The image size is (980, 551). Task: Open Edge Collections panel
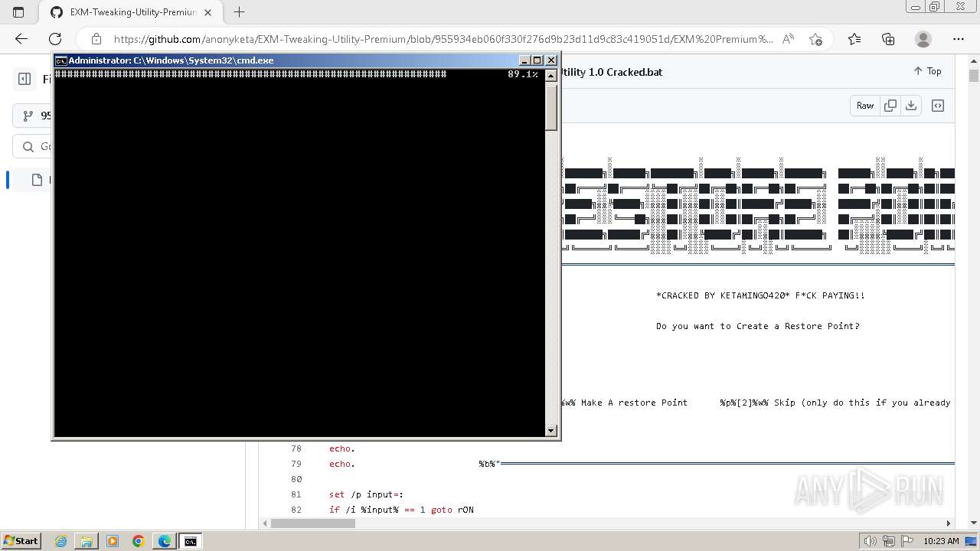[888, 39]
